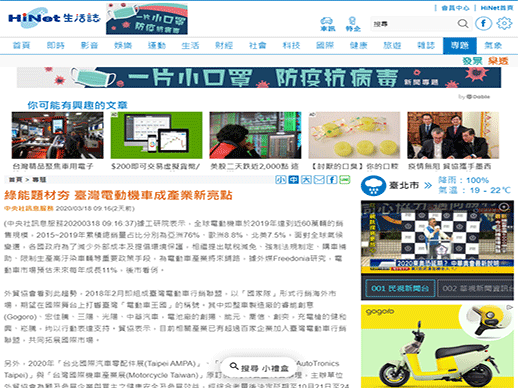Open the 搜尋小禮盒 floating search box

pos(259,368)
